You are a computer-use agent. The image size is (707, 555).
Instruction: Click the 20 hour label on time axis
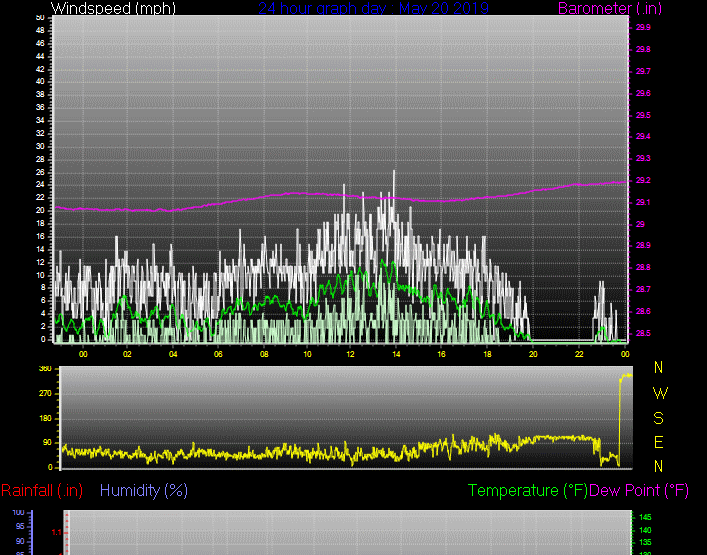point(533,354)
